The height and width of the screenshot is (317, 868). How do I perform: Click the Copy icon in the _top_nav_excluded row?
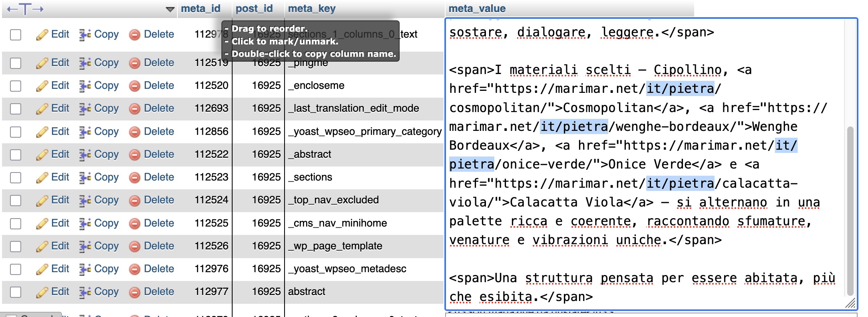click(85, 201)
